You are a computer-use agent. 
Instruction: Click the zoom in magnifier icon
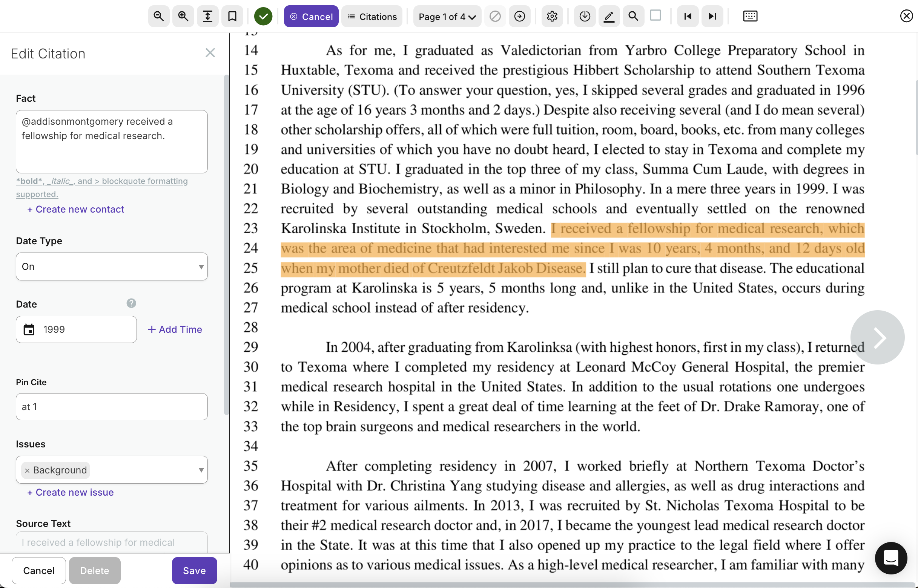coord(183,17)
